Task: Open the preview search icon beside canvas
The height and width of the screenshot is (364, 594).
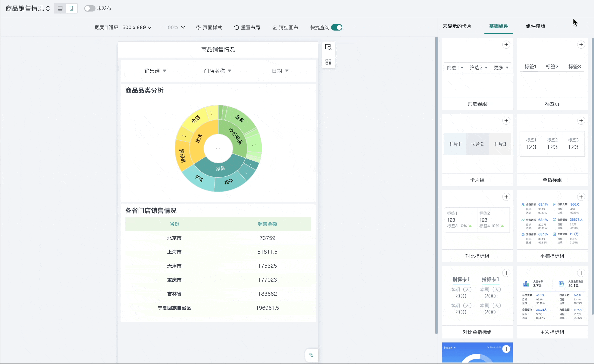Action: coord(328,47)
